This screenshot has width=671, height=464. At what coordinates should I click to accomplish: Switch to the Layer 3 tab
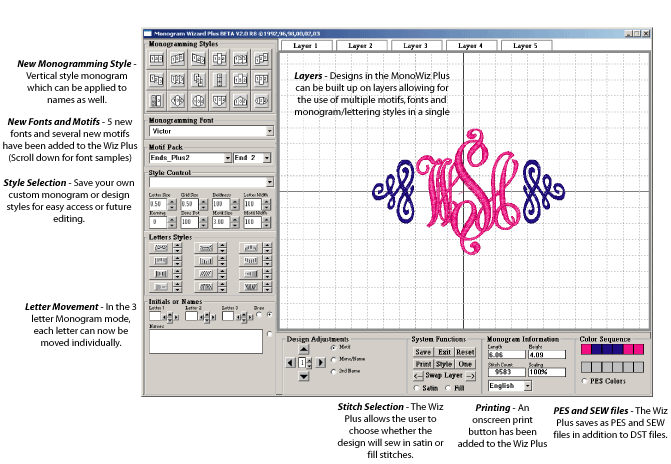click(x=416, y=45)
